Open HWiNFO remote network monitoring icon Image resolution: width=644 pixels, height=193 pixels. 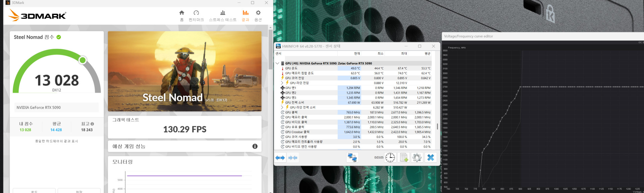pyautogui.click(x=352, y=157)
